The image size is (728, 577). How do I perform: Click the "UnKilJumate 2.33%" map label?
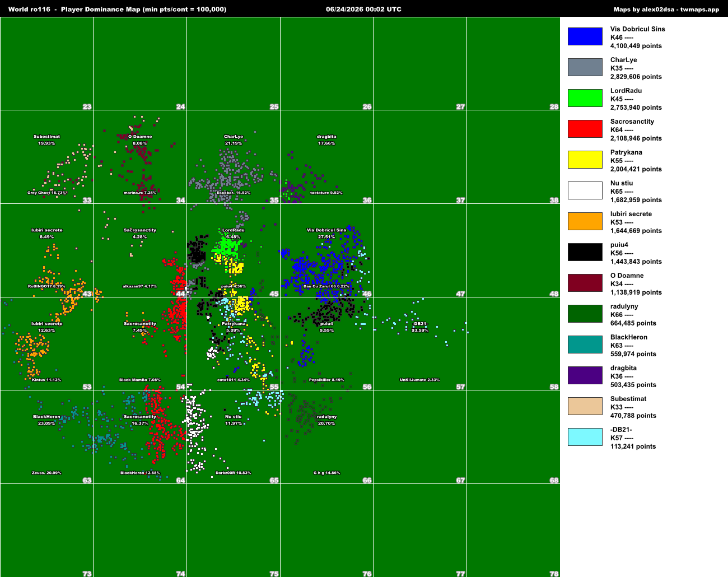pyautogui.click(x=420, y=380)
